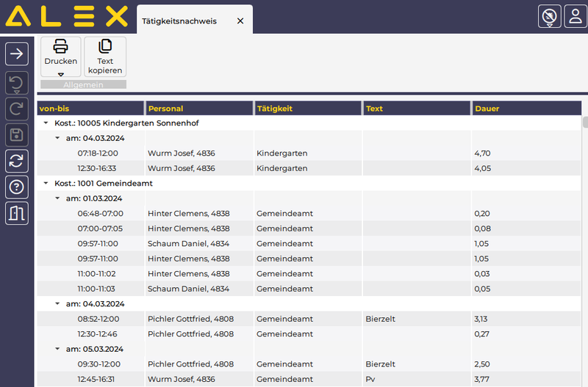588x387 pixels.
Task: Click the save disk icon
Action: pos(17,134)
